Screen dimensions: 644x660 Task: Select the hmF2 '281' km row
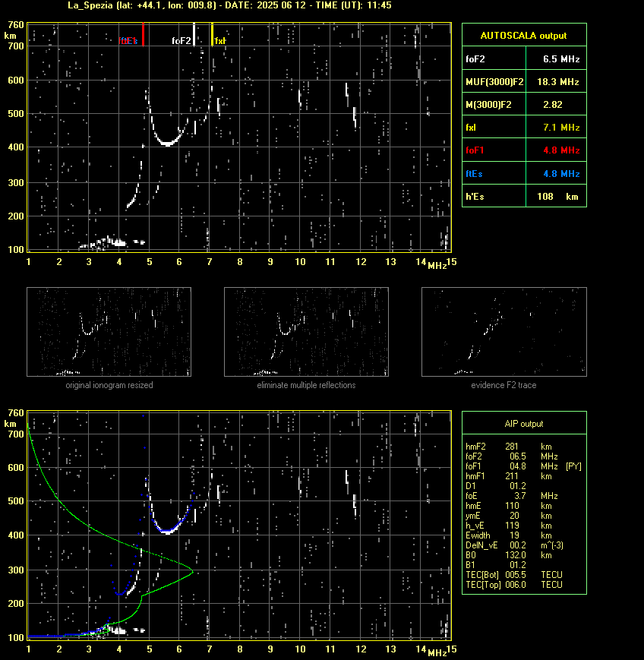pyautogui.click(x=509, y=447)
